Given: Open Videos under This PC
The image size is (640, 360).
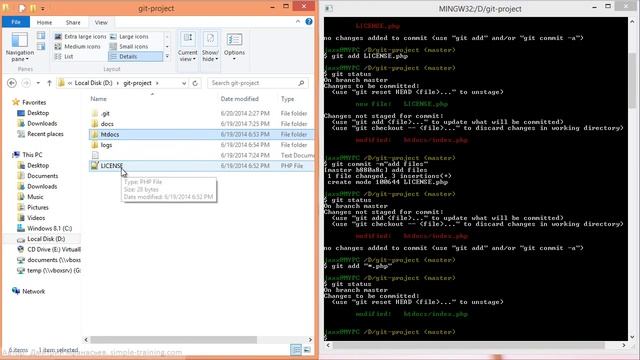Looking at the screenshot, I should 36,218.
